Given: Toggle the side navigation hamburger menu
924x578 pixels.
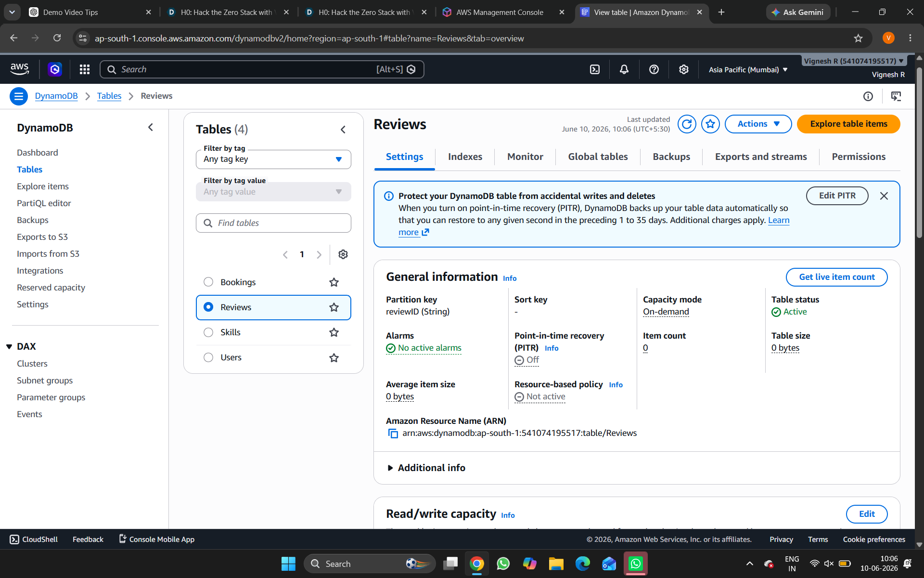Looking at the screenshot, I should [x=19, y=96].
